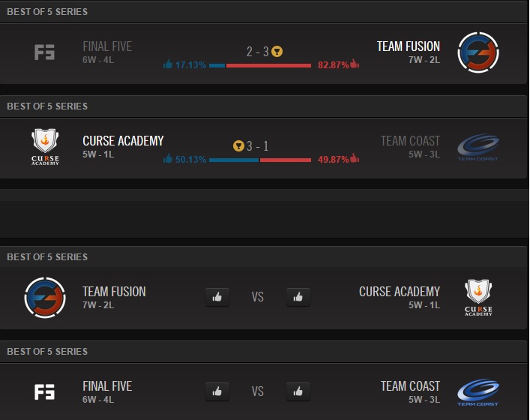Click trophy icon beside 3 - 1 score
Image resolution: width=530 pixels, height=420 pixels.
pos(238,146)
